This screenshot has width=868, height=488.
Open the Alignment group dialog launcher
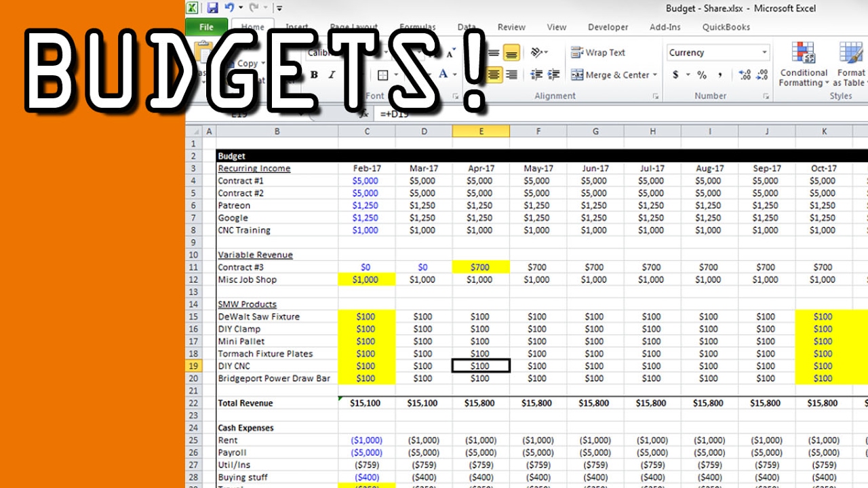(x=656, y=96)
